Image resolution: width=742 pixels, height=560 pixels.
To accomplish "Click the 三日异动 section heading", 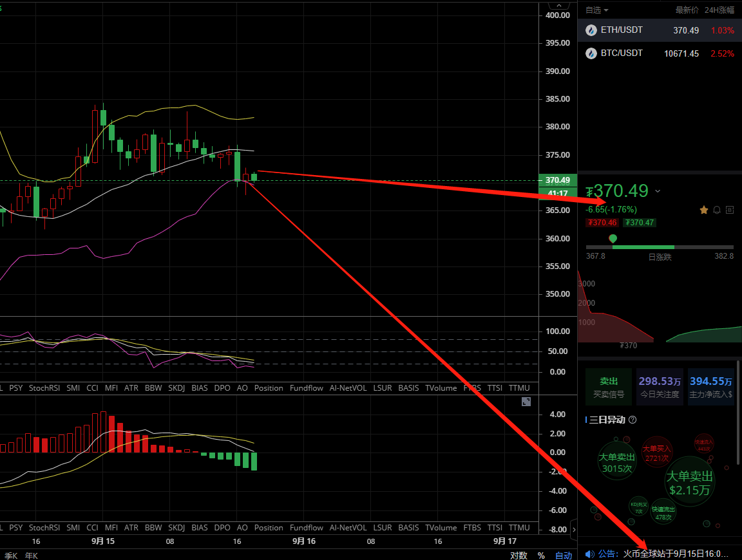I will click(x=607, y=420).
